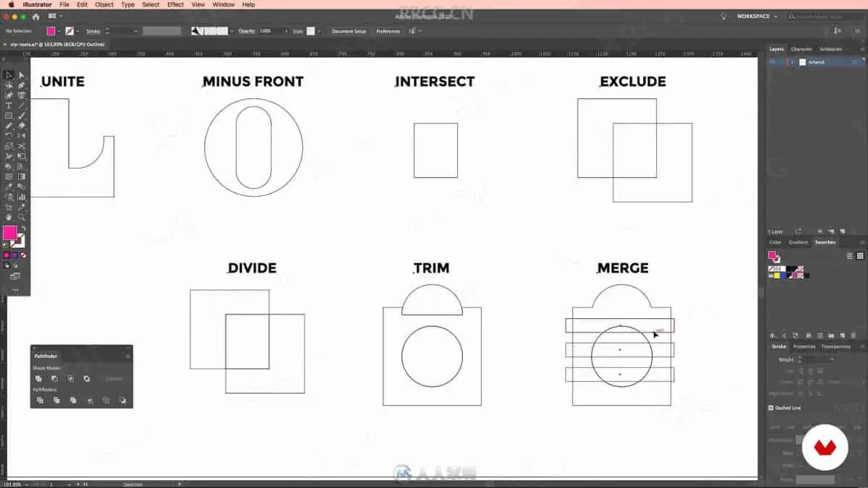Open the Stroke weight dropdown in control bar
The height and width of the screenshot is (488, 868).
point(135,31)
